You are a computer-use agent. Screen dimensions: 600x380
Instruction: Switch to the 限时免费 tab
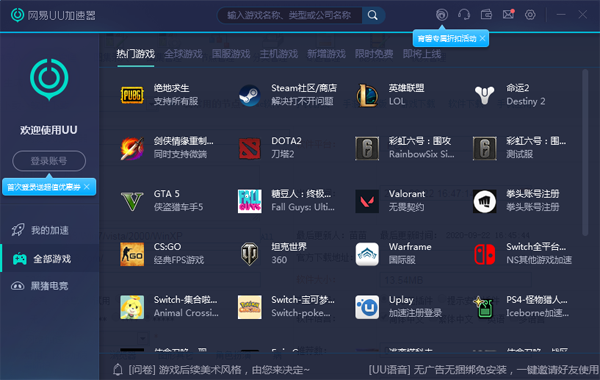[374, 54]
